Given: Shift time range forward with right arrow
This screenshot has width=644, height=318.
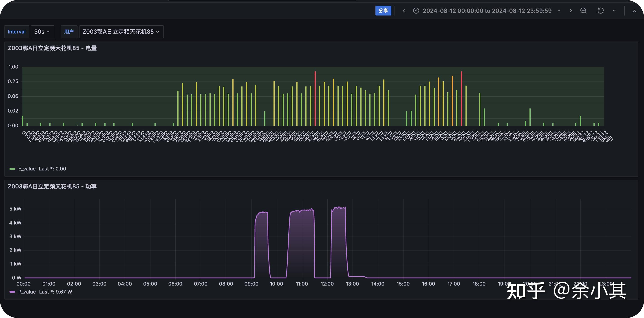Looking at the screenshot, I should [571, 11].
